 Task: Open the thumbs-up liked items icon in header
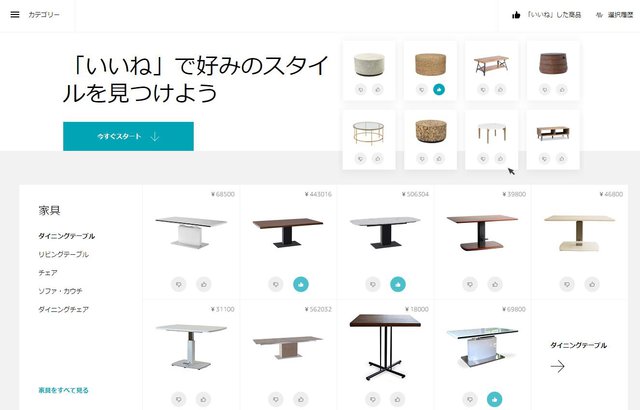click(x=516, y=15)
